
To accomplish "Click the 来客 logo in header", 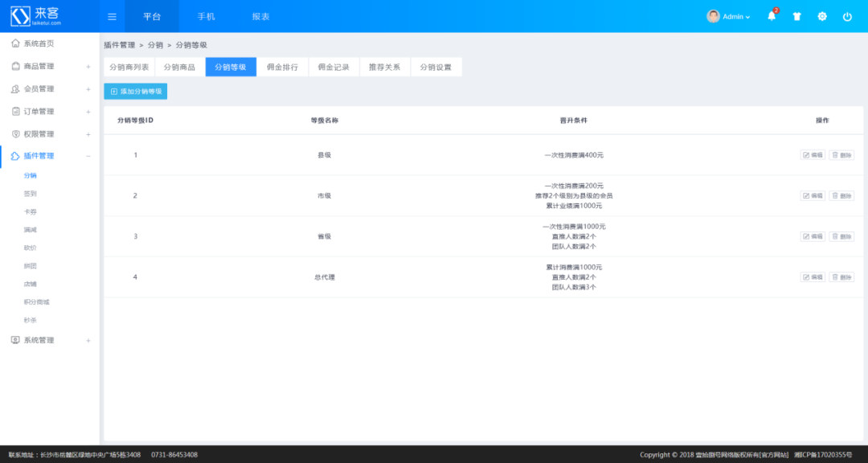I will pyautogui.click(x=35, y=16).
